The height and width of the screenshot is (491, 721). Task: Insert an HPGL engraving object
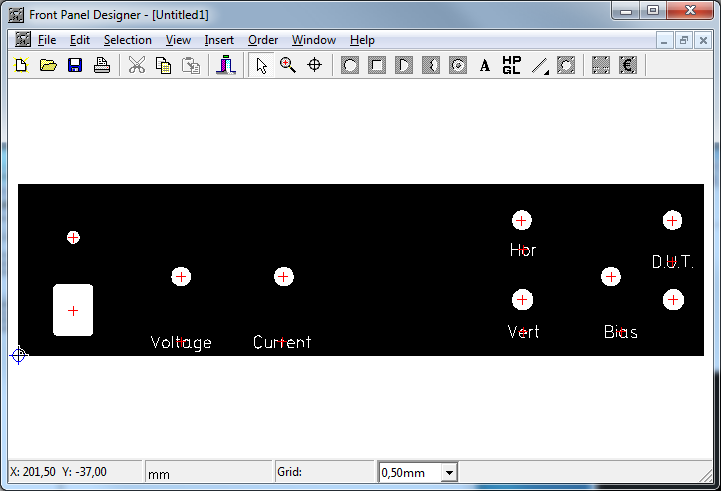point(511,66)
